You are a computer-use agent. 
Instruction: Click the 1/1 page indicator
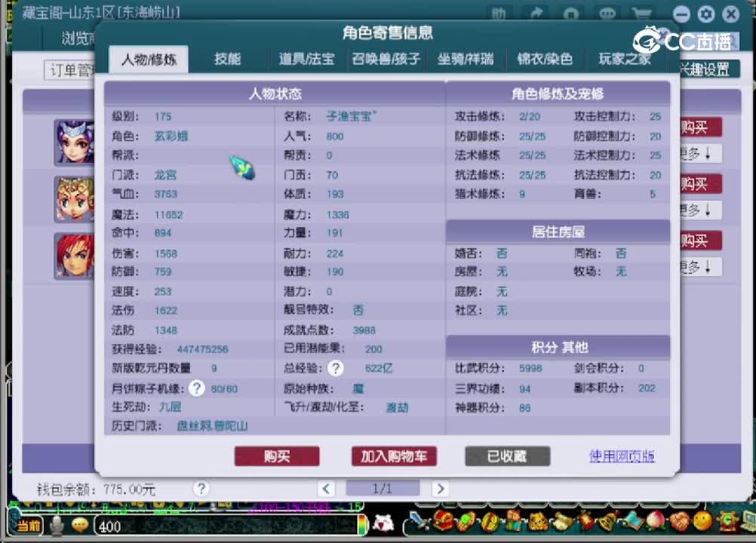[x=383, y=489]
